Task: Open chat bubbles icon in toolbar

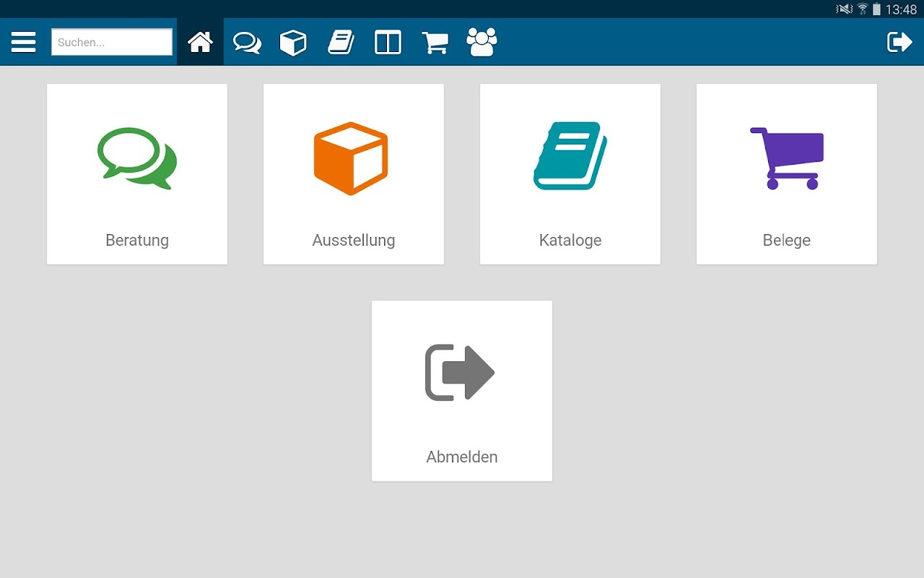Action: tap(247, 43)
